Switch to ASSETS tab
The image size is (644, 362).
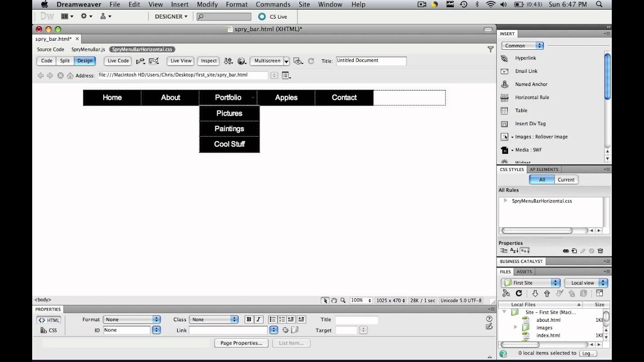(x=524, y=271)
